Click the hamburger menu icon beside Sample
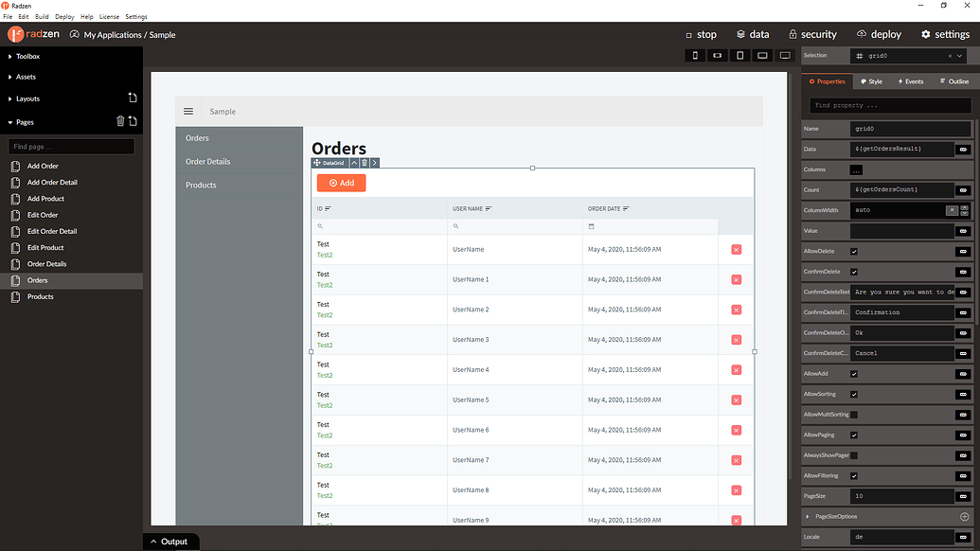The width and height of the screenshot is (980, 551). click(188, 112)
